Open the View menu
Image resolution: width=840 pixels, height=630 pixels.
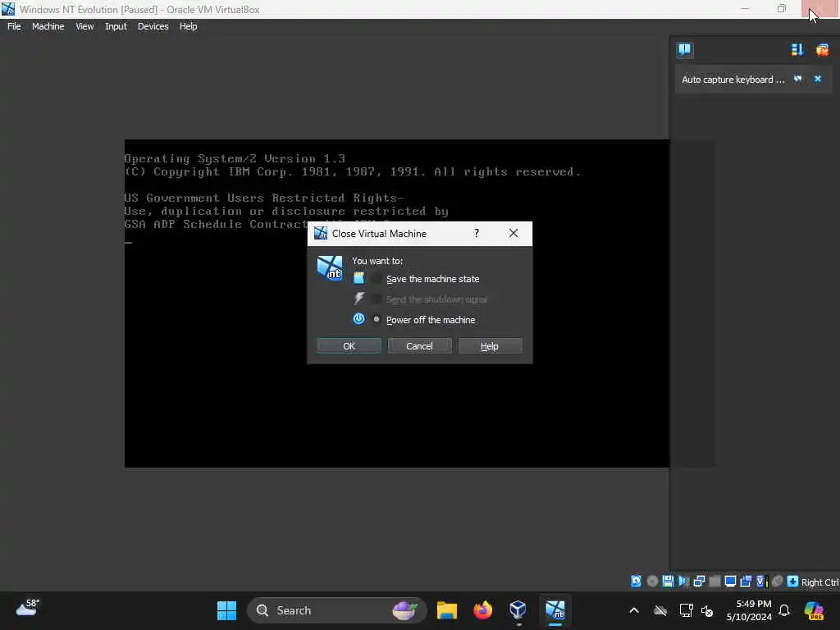click(x=84, y=26)
